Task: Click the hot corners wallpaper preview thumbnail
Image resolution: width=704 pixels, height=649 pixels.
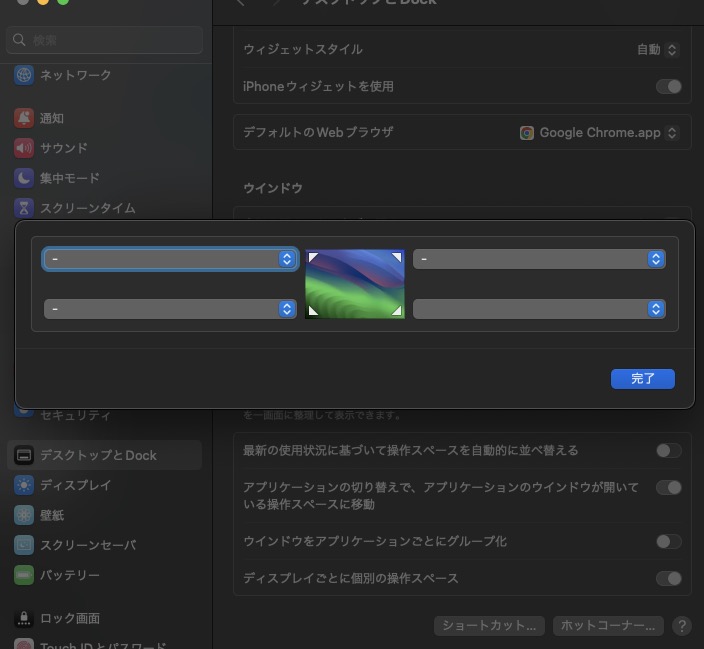Action: 355,284
